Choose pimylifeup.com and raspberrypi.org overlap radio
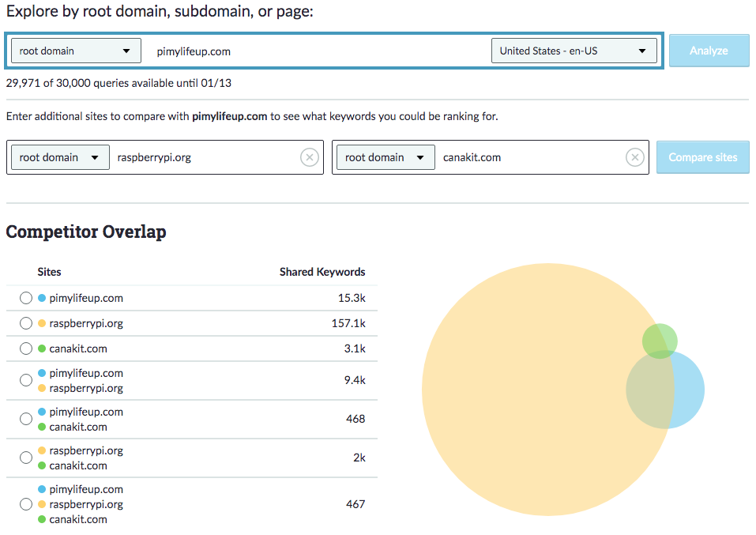The height and width of the screenshot is (535, 756). click(x=26, y=381)
